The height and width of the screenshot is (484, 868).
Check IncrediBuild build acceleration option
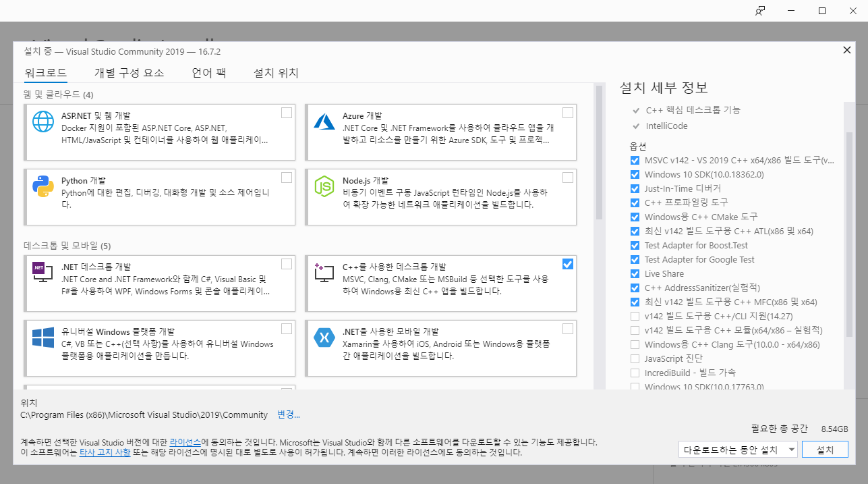(x=635, y=373)
